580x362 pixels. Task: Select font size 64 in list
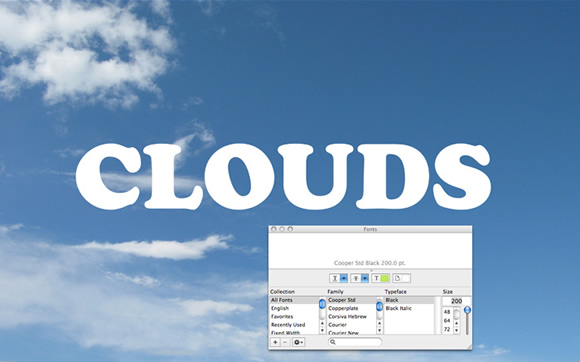[x=447, y=320]
